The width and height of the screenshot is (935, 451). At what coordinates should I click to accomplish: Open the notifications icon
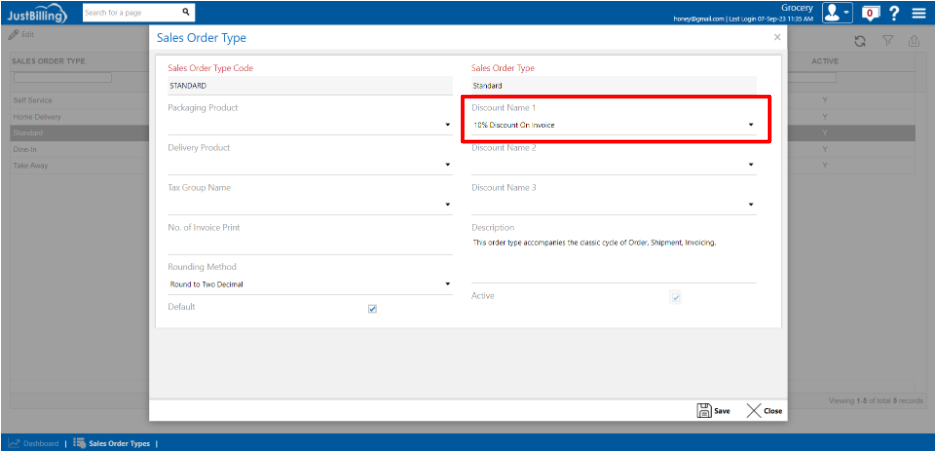[870, 13]
